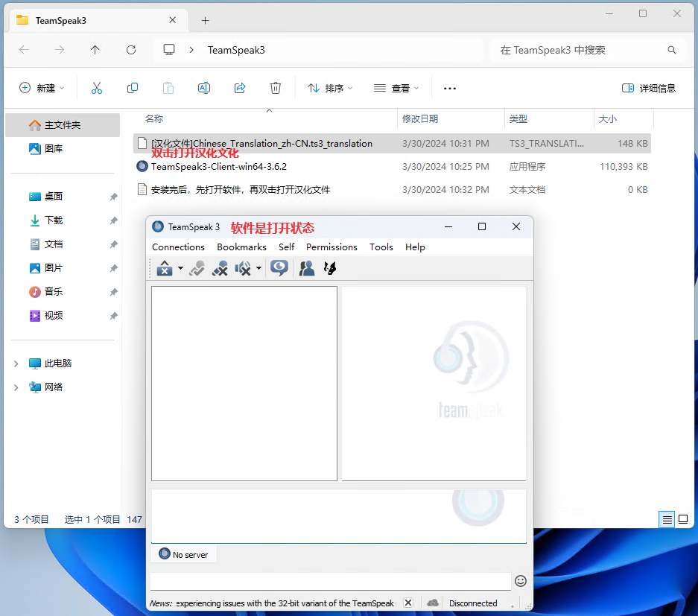
Task: Open the Bookmarks menu in TeamSpeak
Action: (x=241, y=247)
